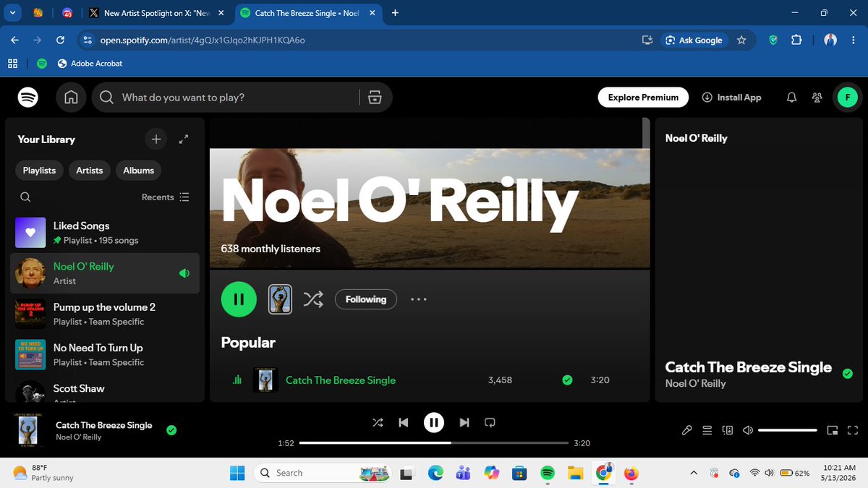Screen dimensions: 868x488
Task: Go back to previous track
Action: click(404, 422)
